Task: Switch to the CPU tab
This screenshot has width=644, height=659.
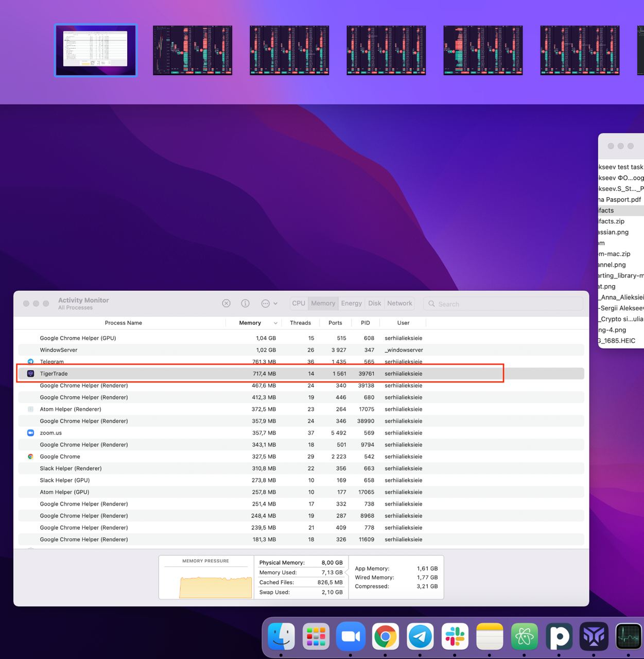Action: coord(299,304)
